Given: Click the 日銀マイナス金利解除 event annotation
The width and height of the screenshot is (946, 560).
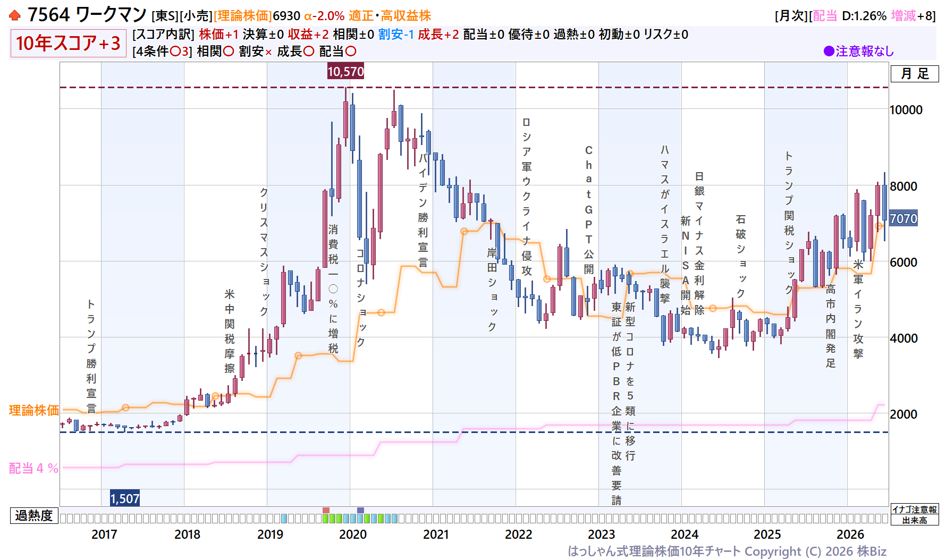Looking at the screenshot, I should tap(699, 243).
